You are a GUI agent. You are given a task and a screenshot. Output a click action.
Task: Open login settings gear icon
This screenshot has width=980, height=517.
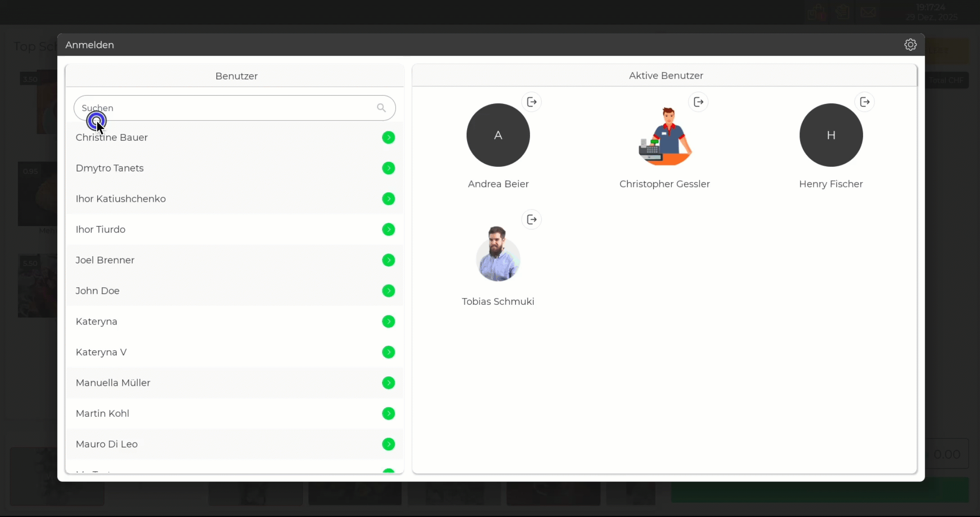[x=910, y=45]
